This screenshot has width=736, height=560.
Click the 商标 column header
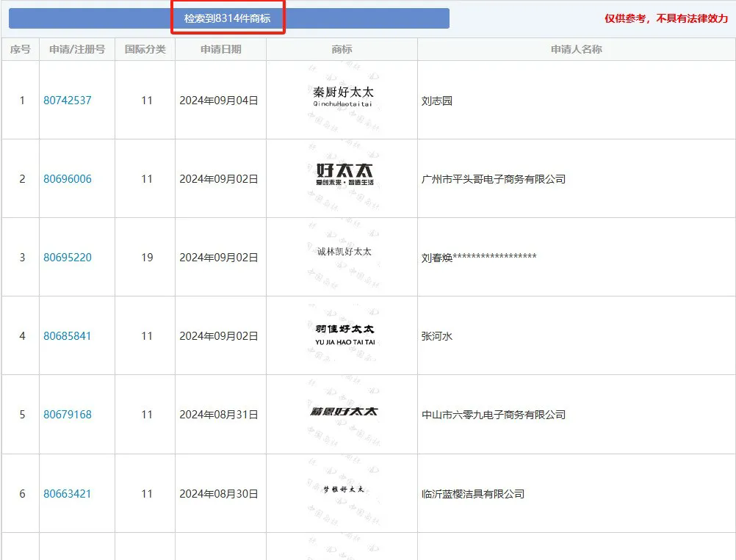point(342,49)
